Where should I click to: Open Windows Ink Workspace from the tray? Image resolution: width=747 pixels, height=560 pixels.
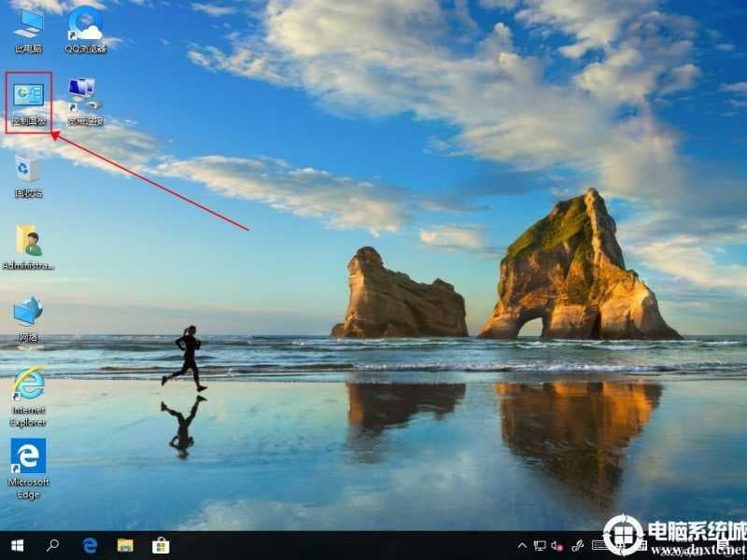(579, 546)
